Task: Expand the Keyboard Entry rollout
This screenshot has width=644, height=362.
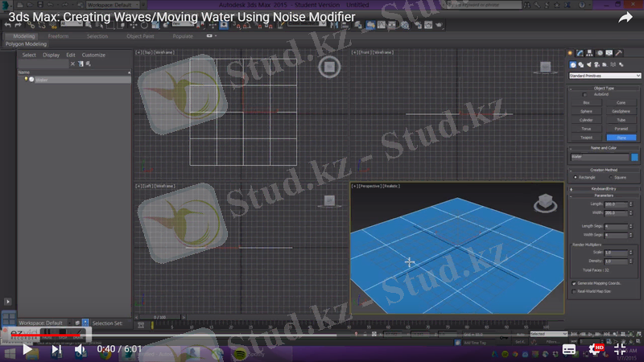Action: [605, 189]
